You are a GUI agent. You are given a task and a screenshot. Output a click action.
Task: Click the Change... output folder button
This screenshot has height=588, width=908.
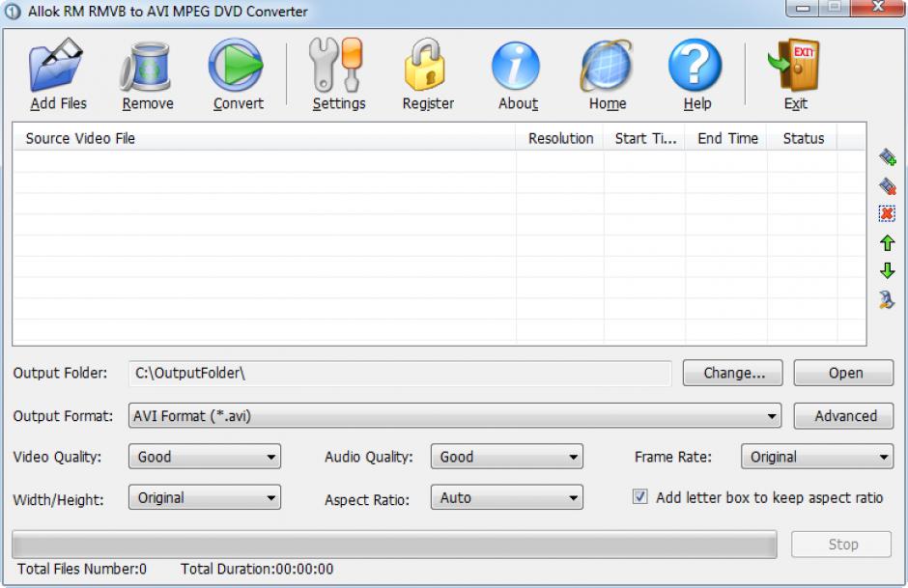coord(732,374)
